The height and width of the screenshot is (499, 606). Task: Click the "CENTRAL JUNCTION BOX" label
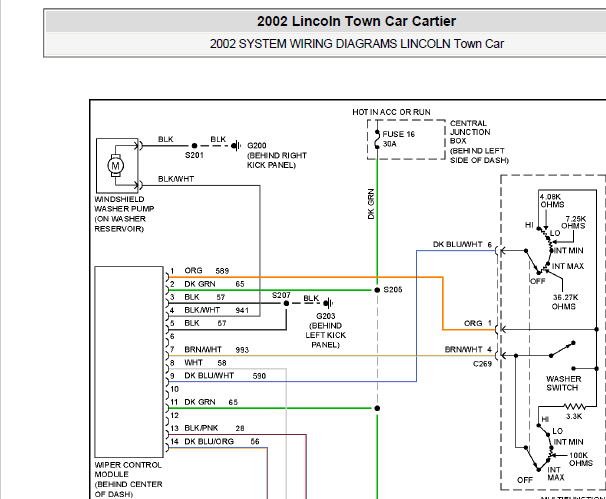click(x=470, y=132)
